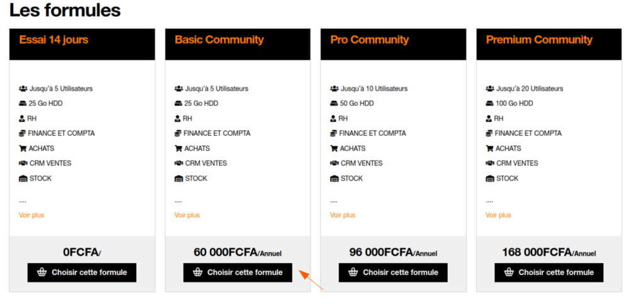Viewport: 644px width, 306px height.
Task: Choose the 96 000FCFA Pro Community formule
Action: coord(393,272)
